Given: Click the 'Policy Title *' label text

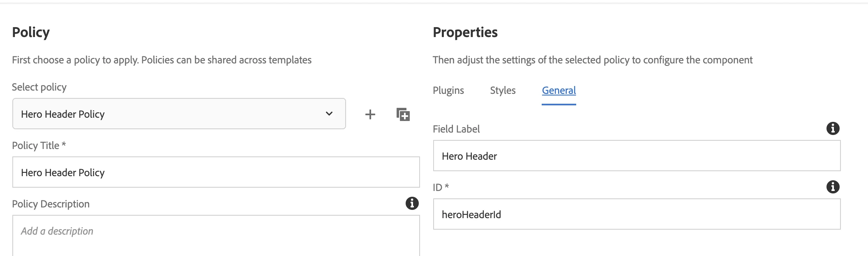Looking at the screenshot, I should 39,146.
